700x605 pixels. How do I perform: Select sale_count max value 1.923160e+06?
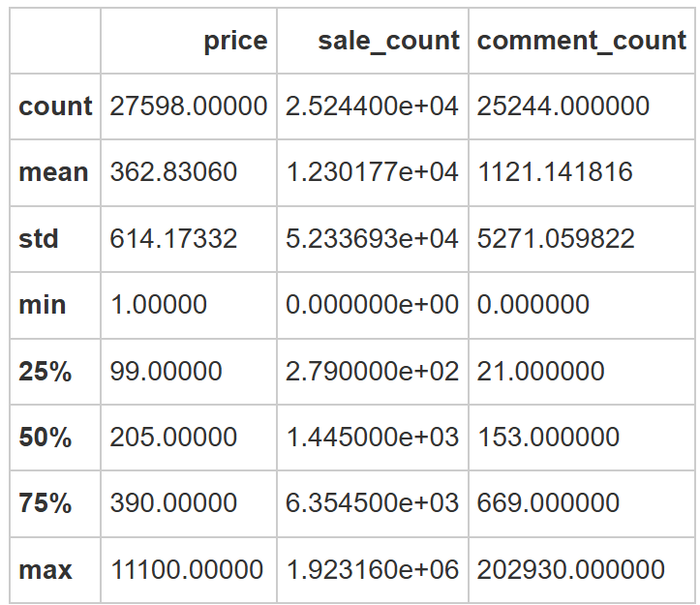click(x=373, y=570)
